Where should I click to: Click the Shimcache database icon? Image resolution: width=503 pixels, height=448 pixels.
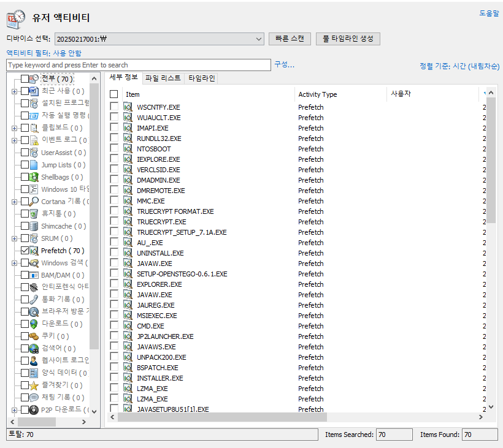(x=34, y=226)
